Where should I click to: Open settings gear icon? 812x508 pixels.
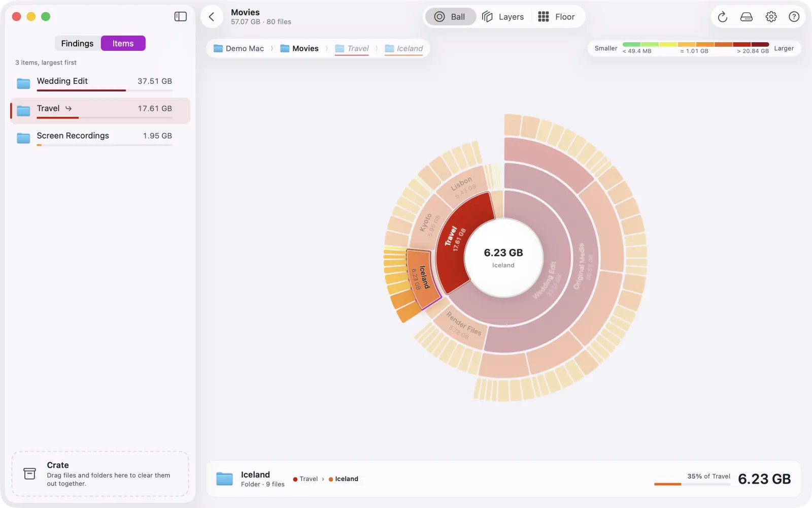tap(771, 17)
